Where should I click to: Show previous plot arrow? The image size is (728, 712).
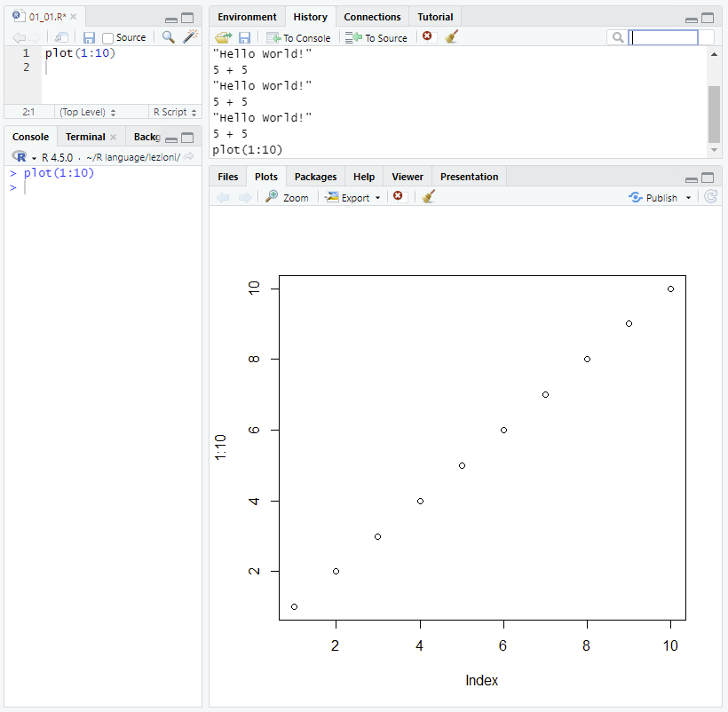pyautogui.click(x=224, y=198)
